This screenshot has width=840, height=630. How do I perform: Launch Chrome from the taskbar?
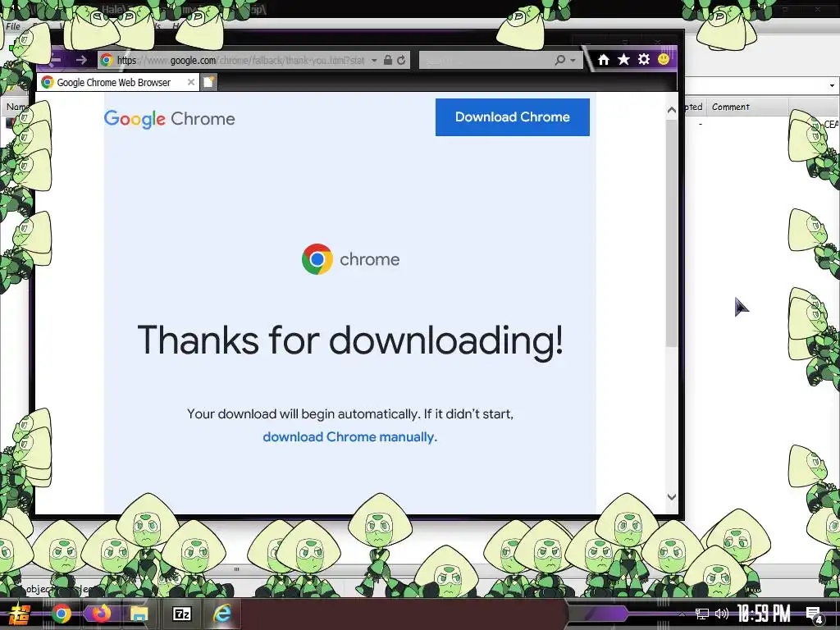[x=61, y=614]
